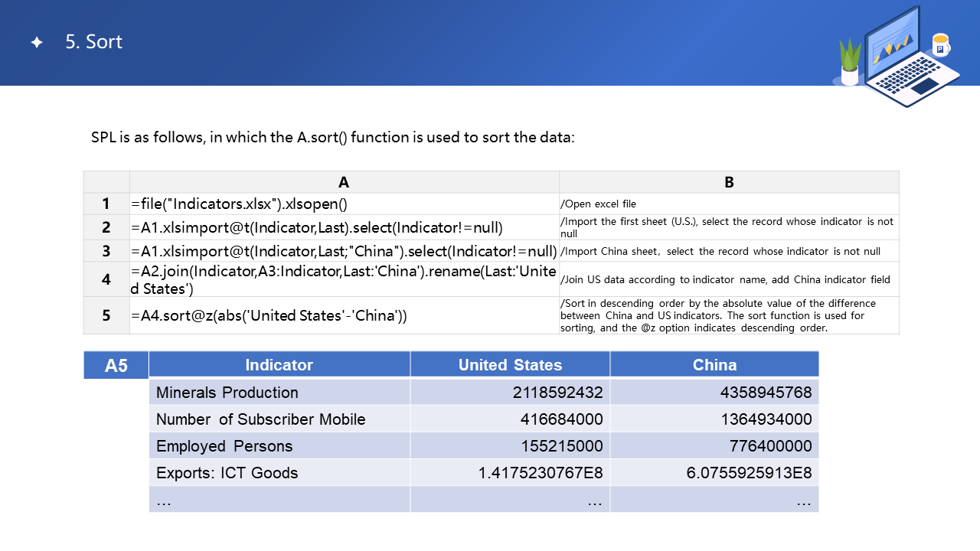980x551 pixels.
Task: Select the "5. Sort" slide title
Action: 94,42
